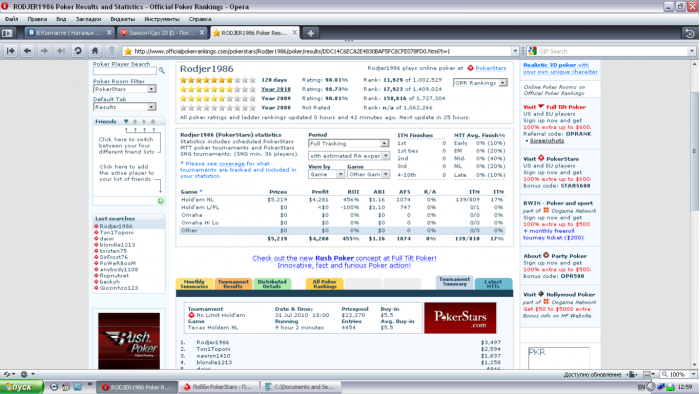The image size is (700, 394).
Task: Switch to Лобби PokerStars taskbar window
Action: tap(219, 387)
